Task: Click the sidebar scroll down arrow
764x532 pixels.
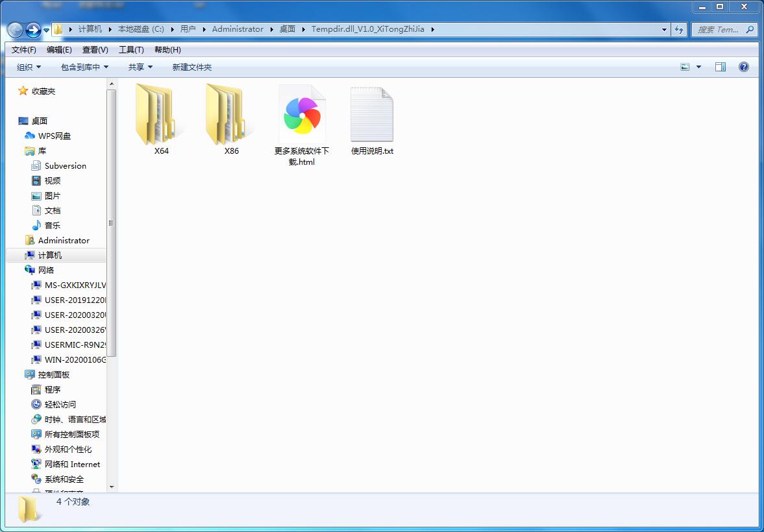Action: [112, 487]
